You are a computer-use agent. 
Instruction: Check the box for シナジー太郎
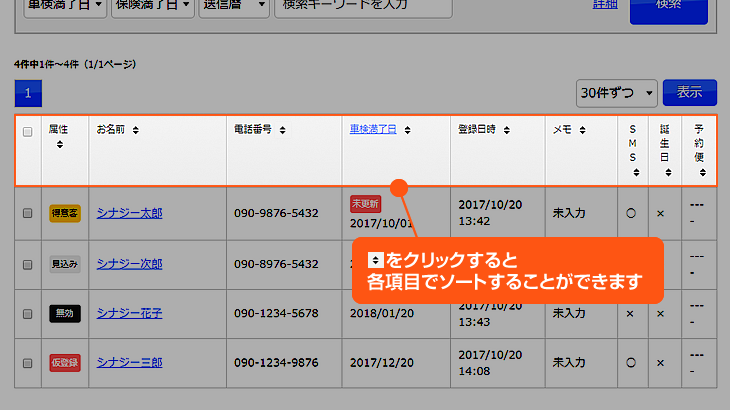click(x=28, y=213)
